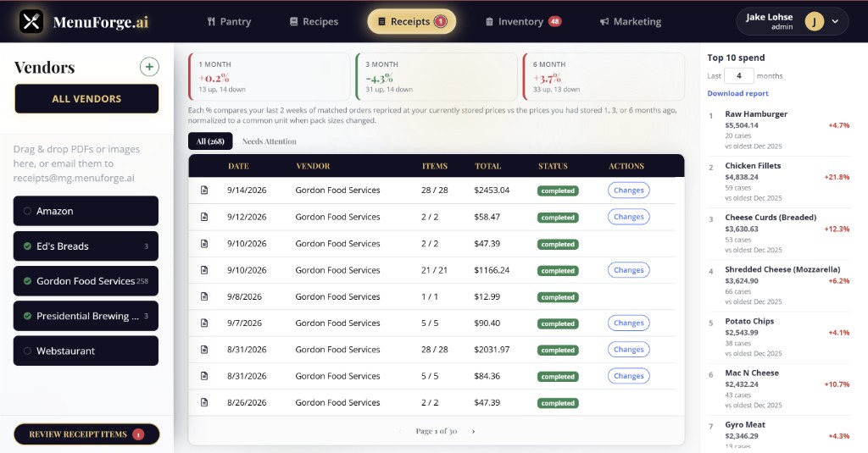View Changes for $1166.24 receipt
868x453 pixels.
pos(628,270)
